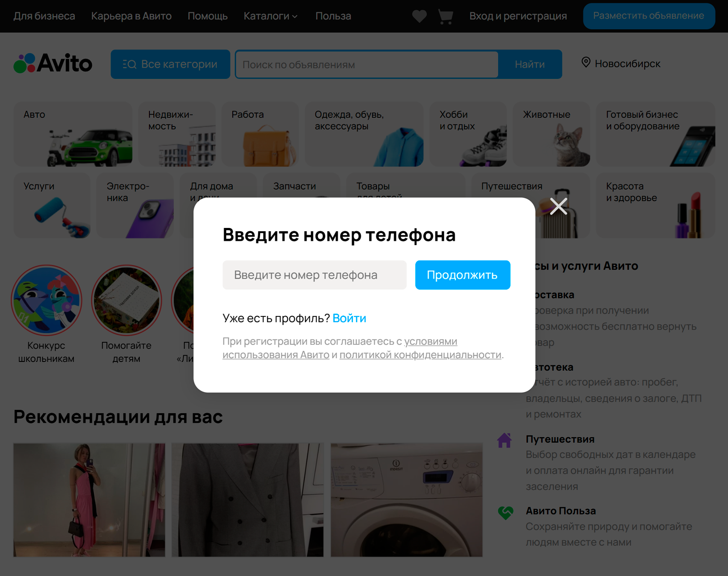Viewport: 728px width, 576px height.
Task: Click the search field Поиск по объявлениям
Action: coord(367,64)
